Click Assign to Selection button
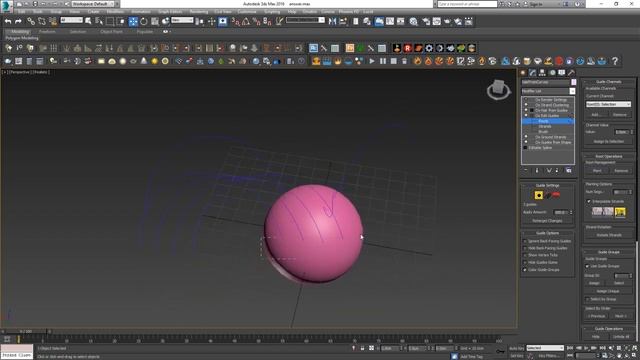Image resolution: width=640 pixels, height=360 pixels. pos(608,141)
